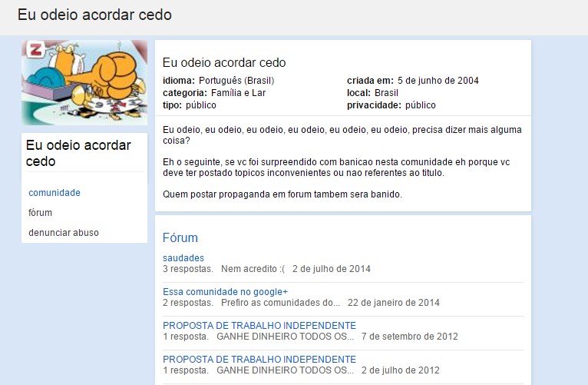Select denunciar abuso in the sidebar
588x385 pixels.
coord(64,233)
